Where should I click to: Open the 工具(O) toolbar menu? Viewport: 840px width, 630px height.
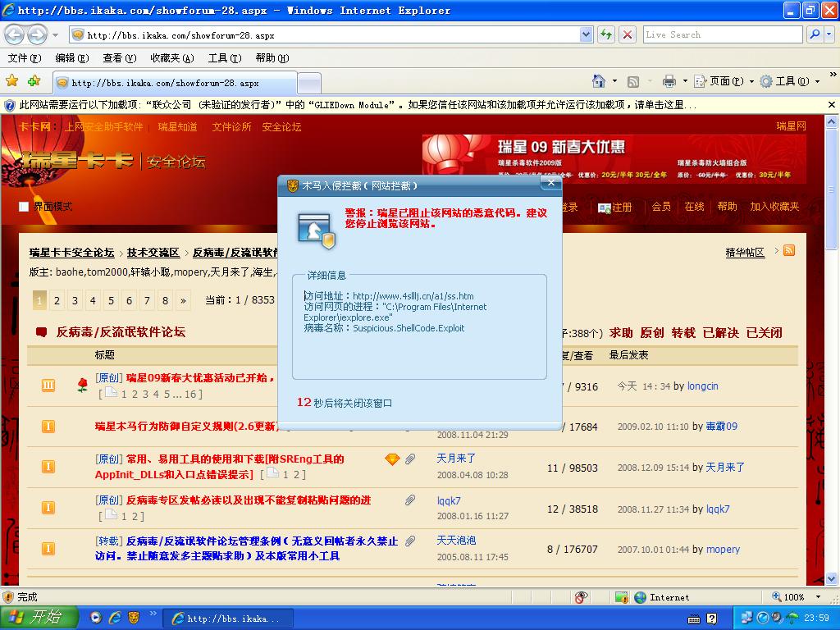790,81
